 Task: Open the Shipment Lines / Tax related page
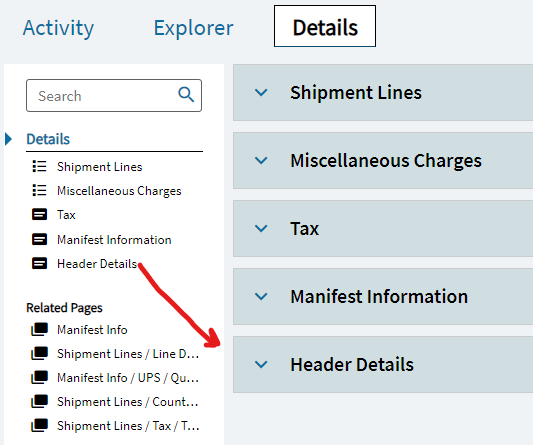click(128, 426)
